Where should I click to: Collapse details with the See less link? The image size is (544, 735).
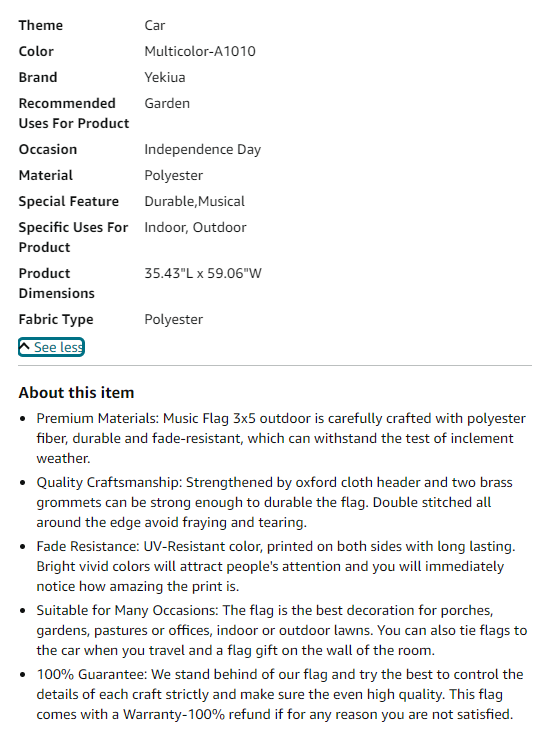pyautogui.click(x=52, y=347)
